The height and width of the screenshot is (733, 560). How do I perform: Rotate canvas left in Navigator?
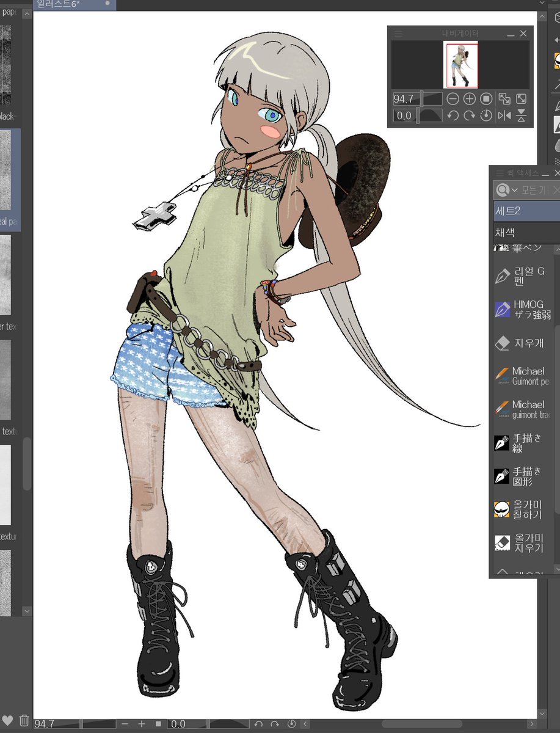[453, 115]
